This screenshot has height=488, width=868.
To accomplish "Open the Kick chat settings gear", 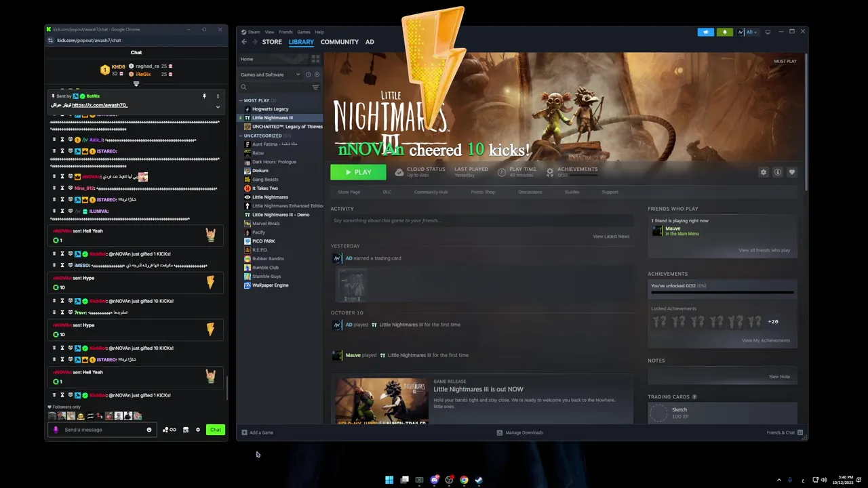I will point(198,430).
